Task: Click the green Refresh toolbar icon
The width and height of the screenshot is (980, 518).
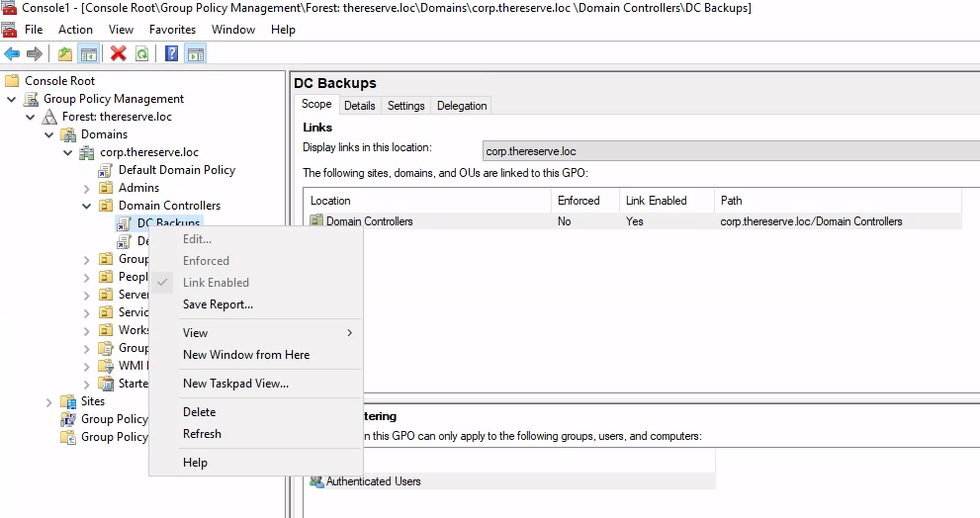Action: coord(142,53)
